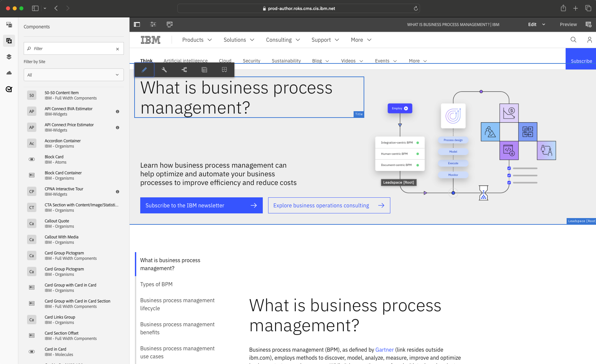Click the component toolbar layout icon

(204, 70)
